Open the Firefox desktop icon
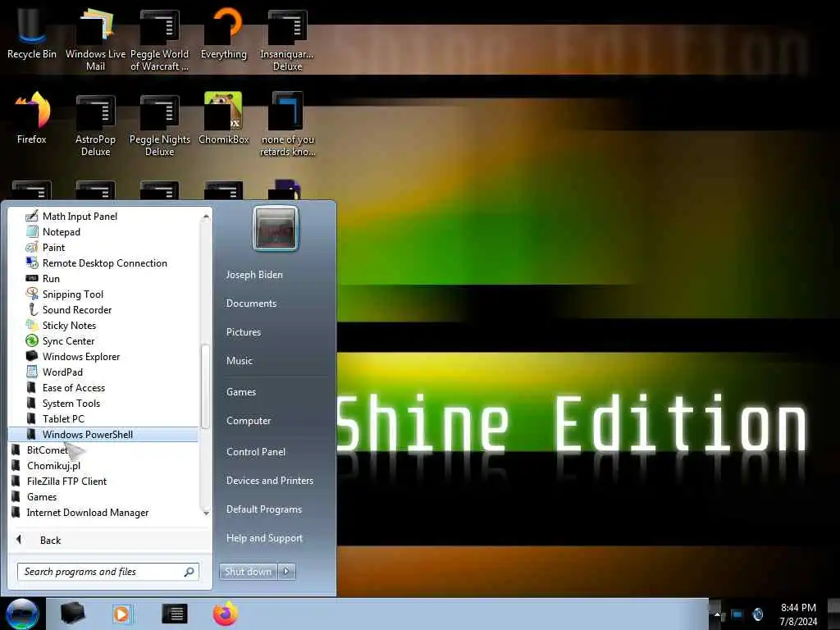Screen dimensions: 840x630 click(x=32, y=119)
